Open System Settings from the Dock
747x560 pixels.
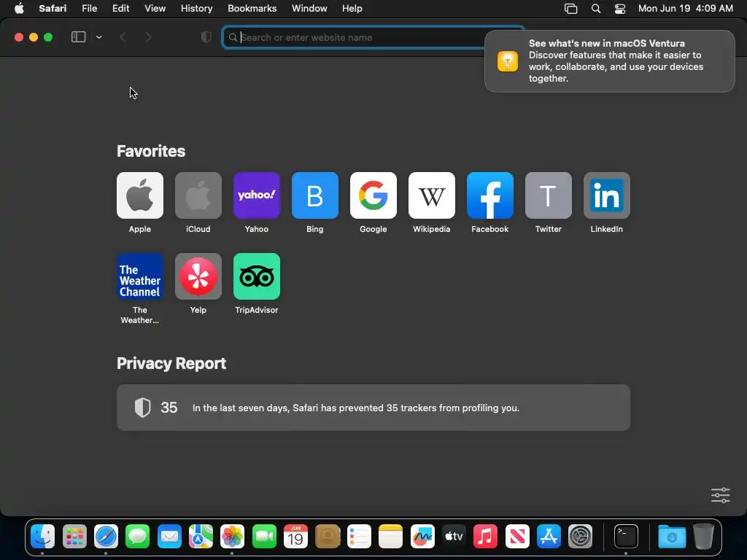tap(580, 537)
